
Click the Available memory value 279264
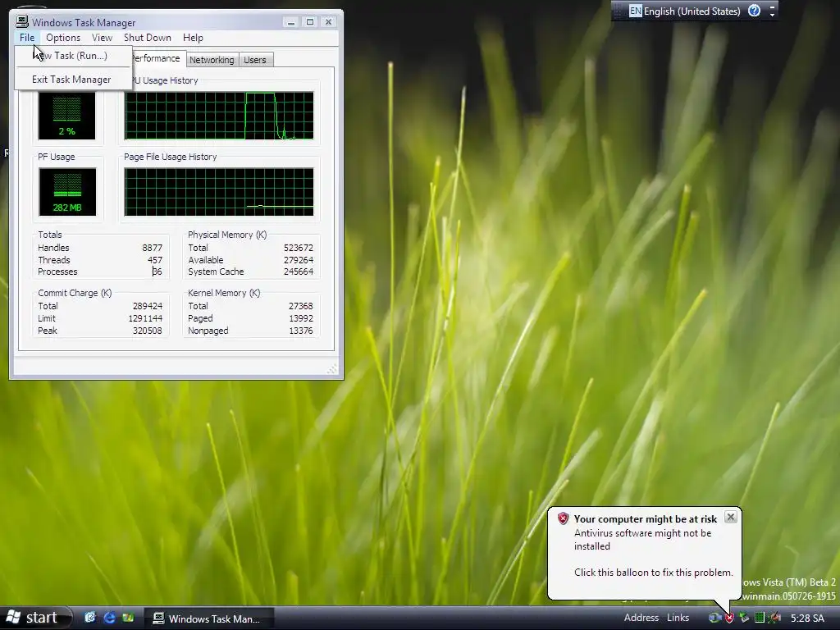(299, 260)
